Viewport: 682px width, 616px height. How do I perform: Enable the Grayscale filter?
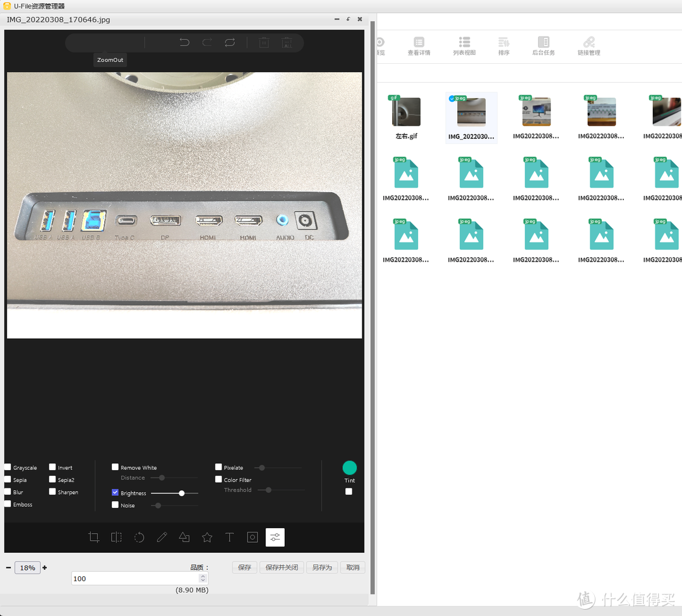coord(8,468)
